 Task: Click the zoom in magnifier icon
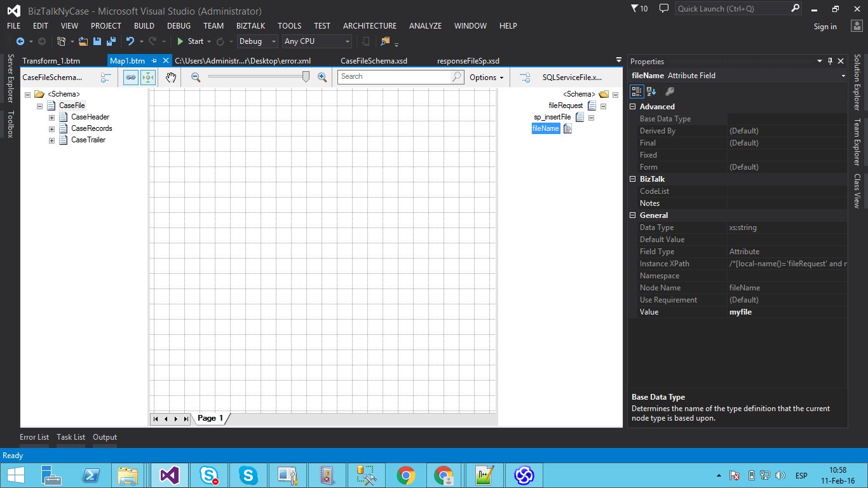[322, 77]
